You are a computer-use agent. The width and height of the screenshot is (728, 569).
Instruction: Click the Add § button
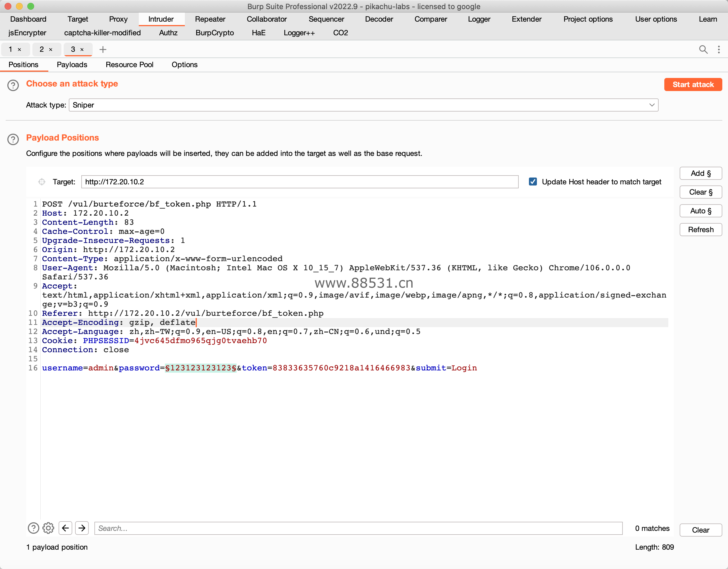(x=701, y=174)
